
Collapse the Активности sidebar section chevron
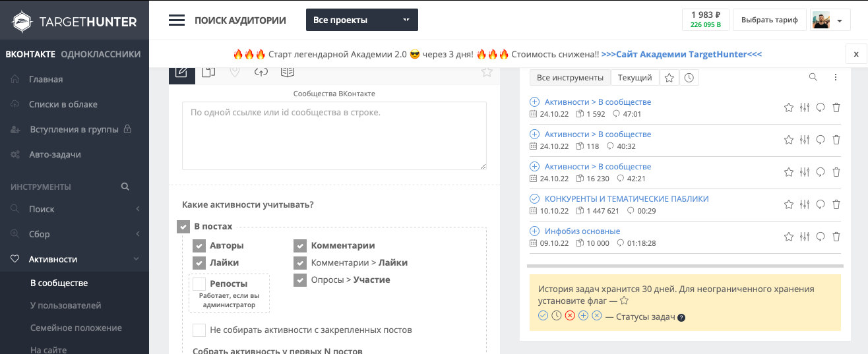(x=137, y=259)
